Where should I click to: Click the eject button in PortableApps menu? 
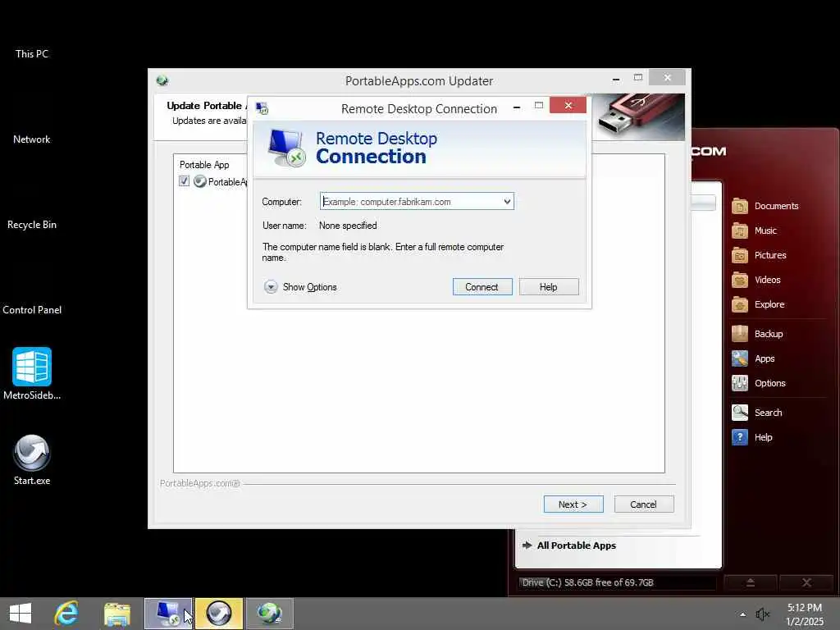(x=751, y=582)
